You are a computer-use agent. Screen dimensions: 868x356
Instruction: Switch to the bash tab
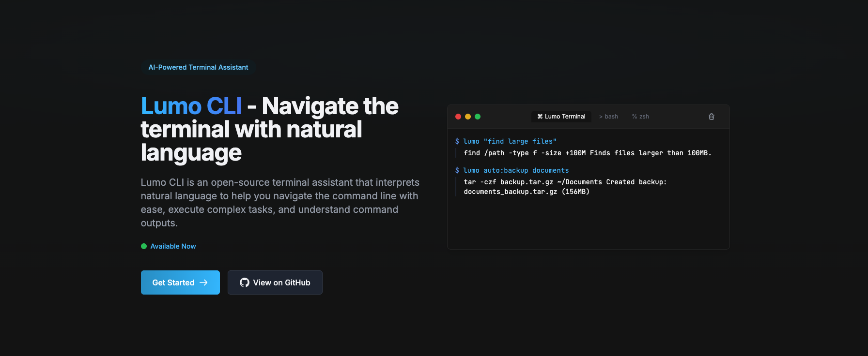(x=608, y=117)
